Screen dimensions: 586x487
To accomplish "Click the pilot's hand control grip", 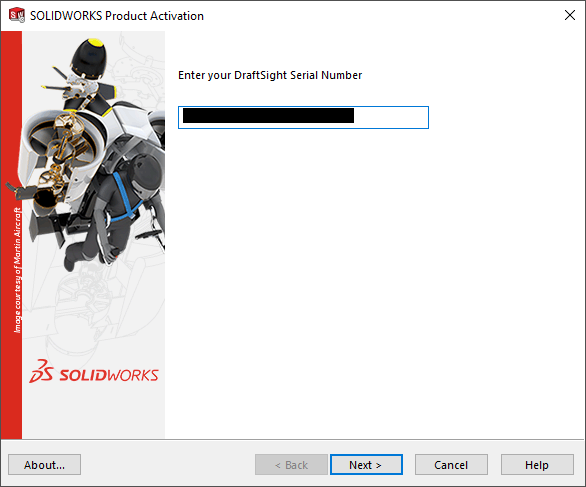I will (x=112, y=255).
